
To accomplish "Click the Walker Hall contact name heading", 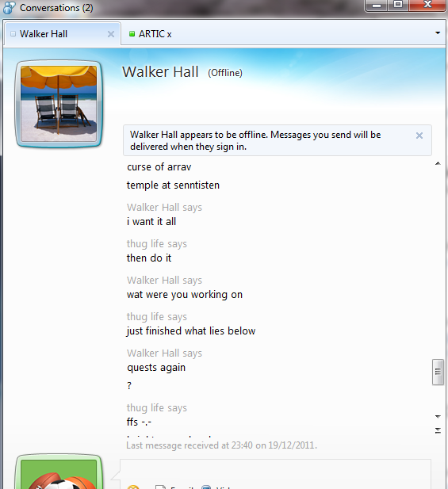I will 160,72.
